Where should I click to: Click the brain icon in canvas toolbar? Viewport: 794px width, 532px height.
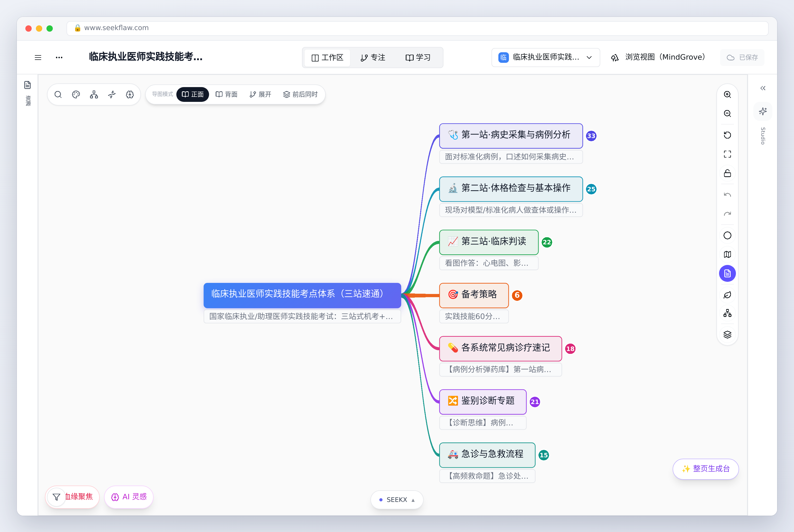[x=130, y=94]
